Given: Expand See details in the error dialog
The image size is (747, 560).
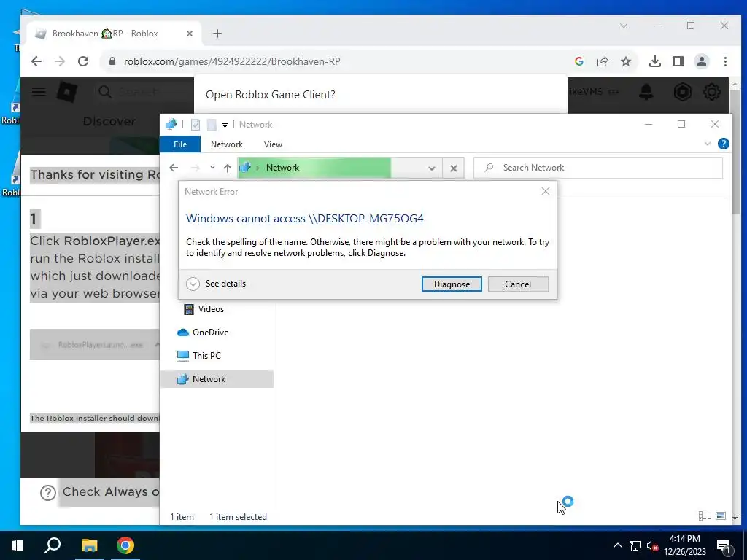Looking at the screenshot, I should tap(216, 284).
